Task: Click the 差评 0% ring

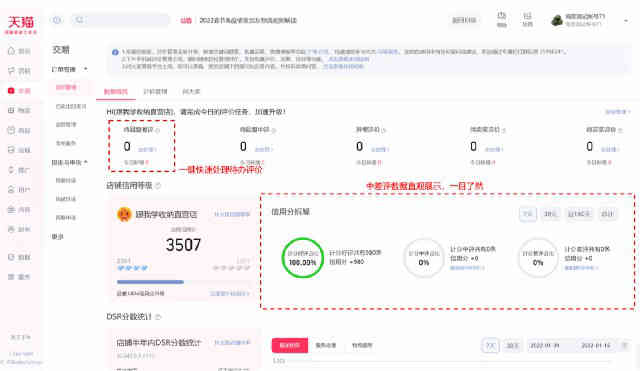Action: pyautogui.click(x=538, y=258)
